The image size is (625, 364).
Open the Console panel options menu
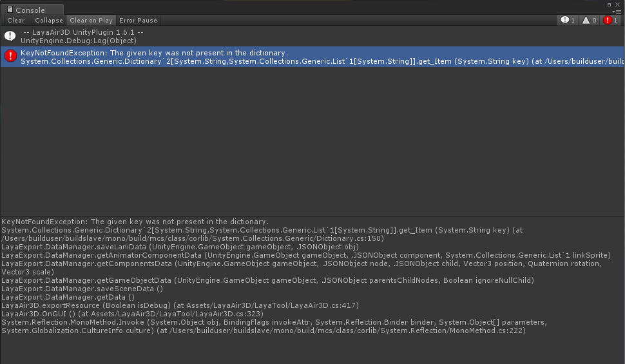coord(618,11)
